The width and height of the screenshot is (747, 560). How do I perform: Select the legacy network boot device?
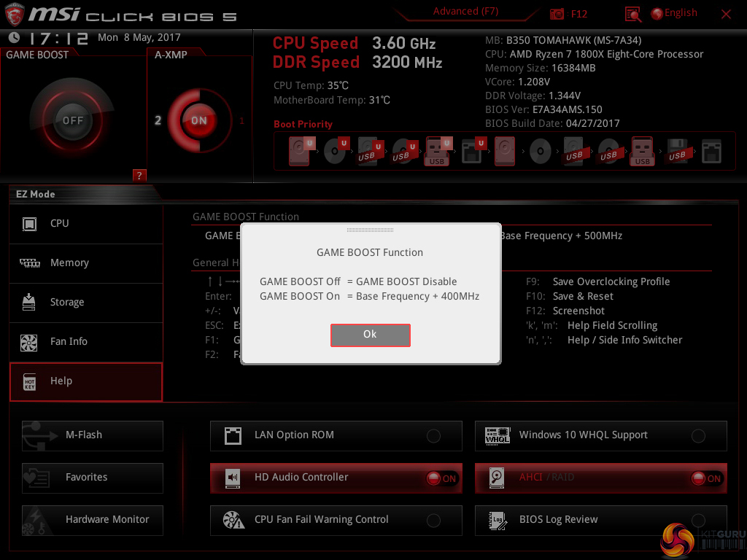(x=711, y=152)
